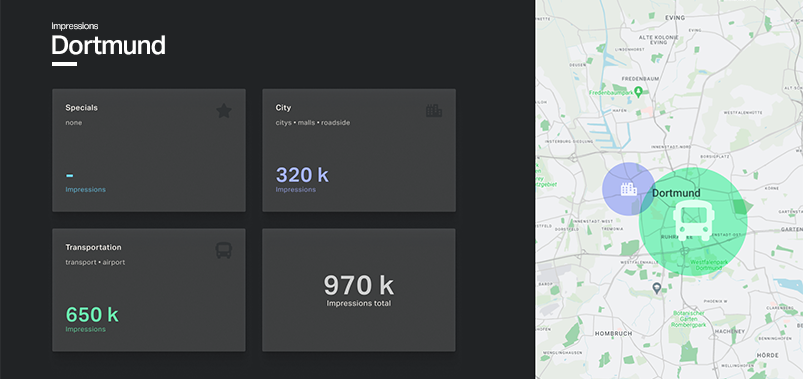Select the large bus icon in green circle
The width and height of the screenshot is (803, 379).
693,221
